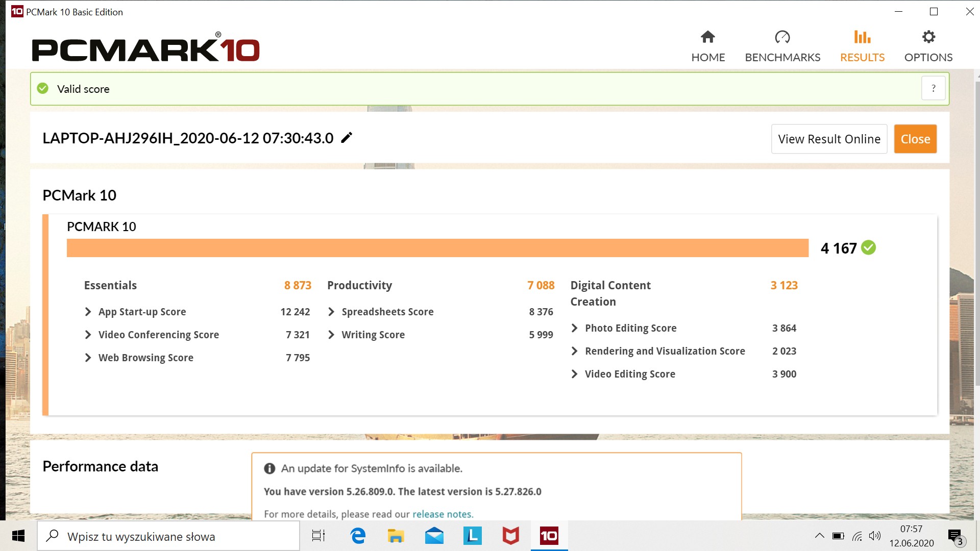Image resolution: width=980 pixels, height=551 pixels.
Task: Expand Video Conferencing Score details
Action: point(88,335)
